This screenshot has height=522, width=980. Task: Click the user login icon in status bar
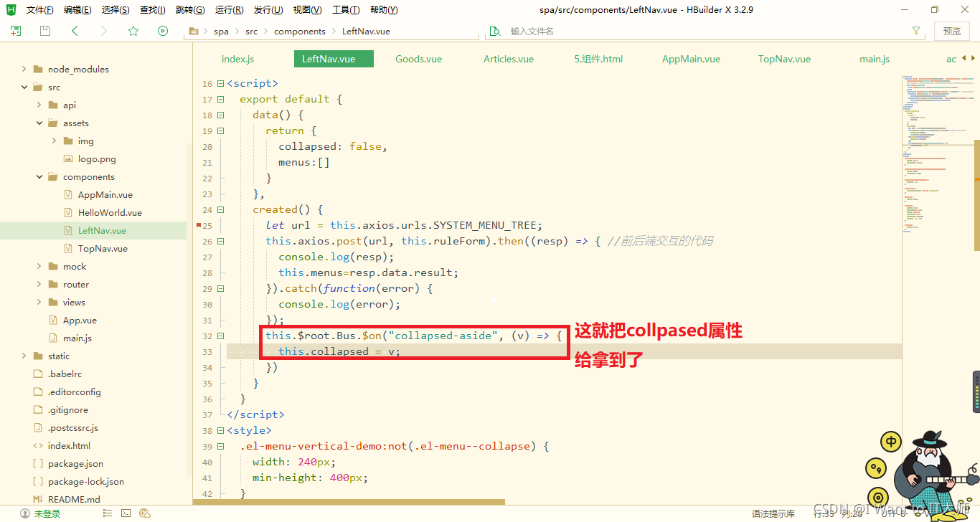point(25,513)
